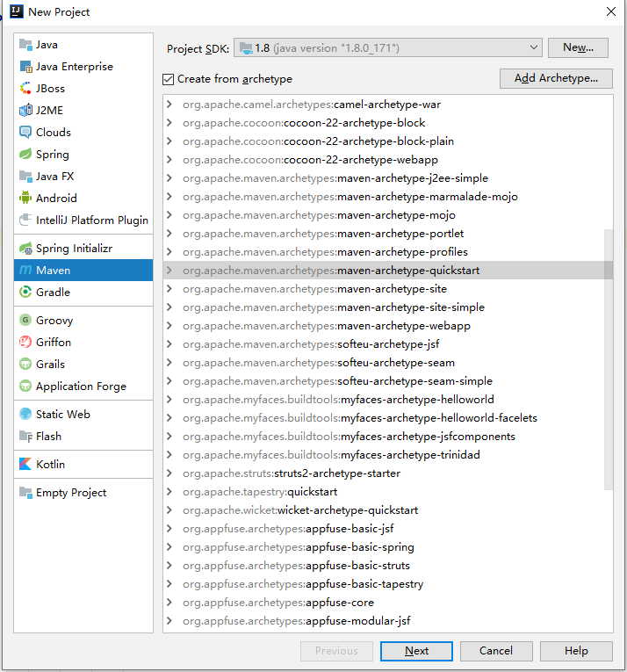Expand maven-archetype-quickstart node

[169, 271]
